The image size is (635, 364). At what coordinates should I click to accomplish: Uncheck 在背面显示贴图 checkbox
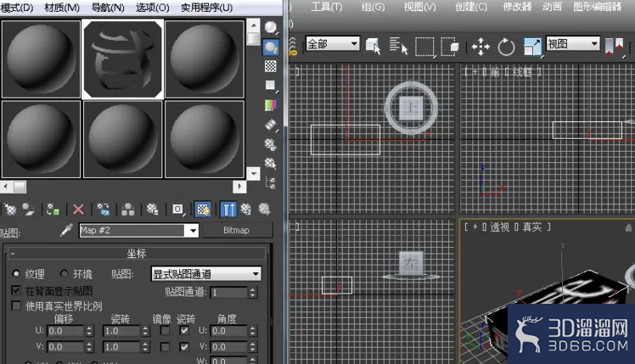(x=16, y=290)
